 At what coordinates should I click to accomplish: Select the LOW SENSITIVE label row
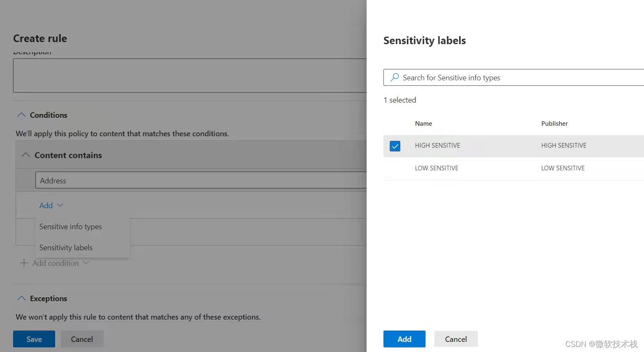click(x=436, y=168)
